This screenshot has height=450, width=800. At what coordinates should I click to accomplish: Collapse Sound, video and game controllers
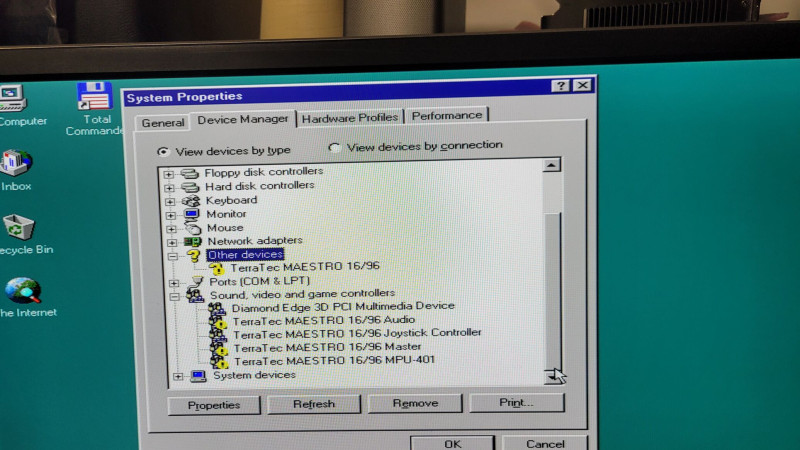tap(174, 296)
